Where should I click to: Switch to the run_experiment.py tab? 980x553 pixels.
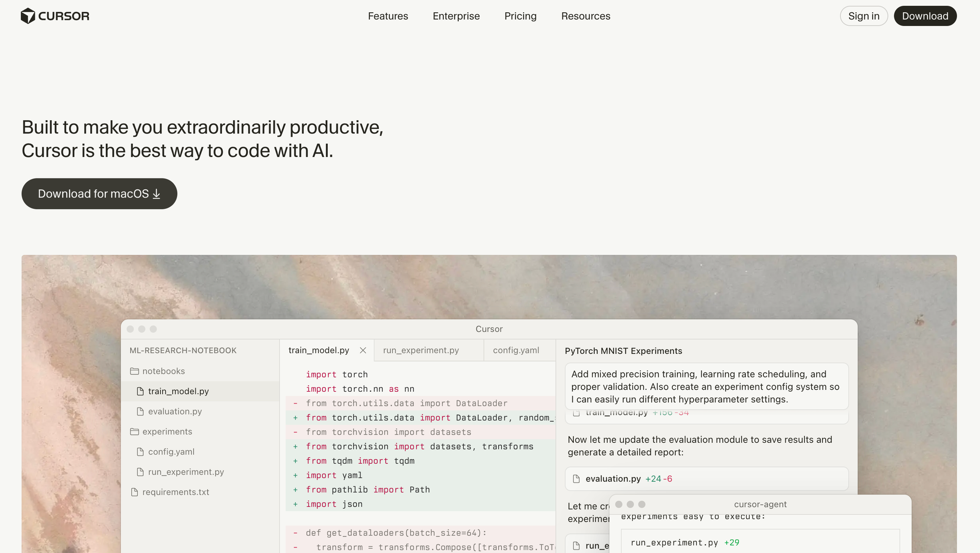click(421, 350)
